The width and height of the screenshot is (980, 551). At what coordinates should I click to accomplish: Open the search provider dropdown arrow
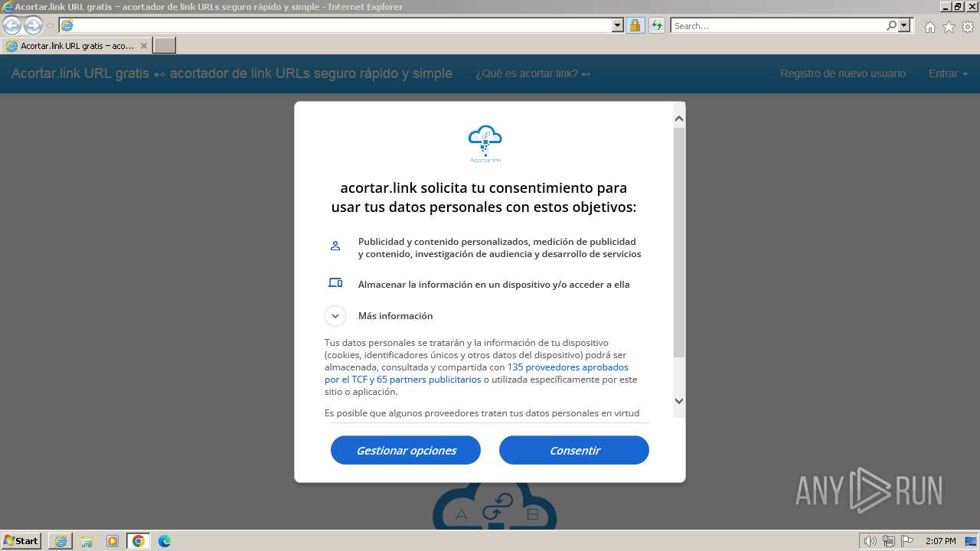pyautogui.click(x=904, y=25)
